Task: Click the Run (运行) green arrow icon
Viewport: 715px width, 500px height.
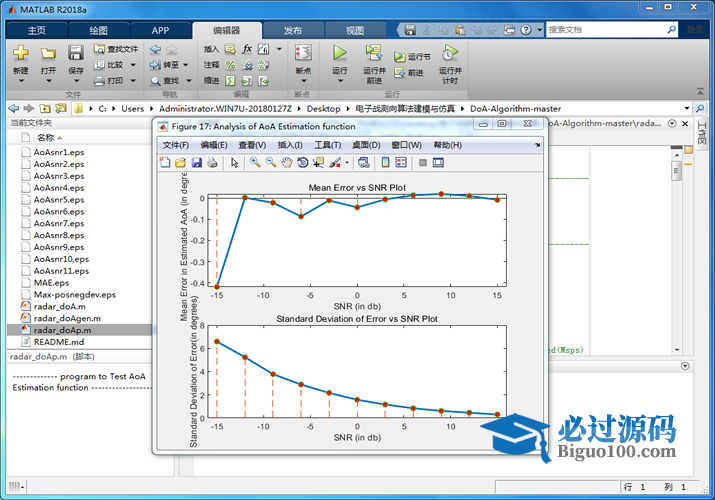Action: click(340, 53)
